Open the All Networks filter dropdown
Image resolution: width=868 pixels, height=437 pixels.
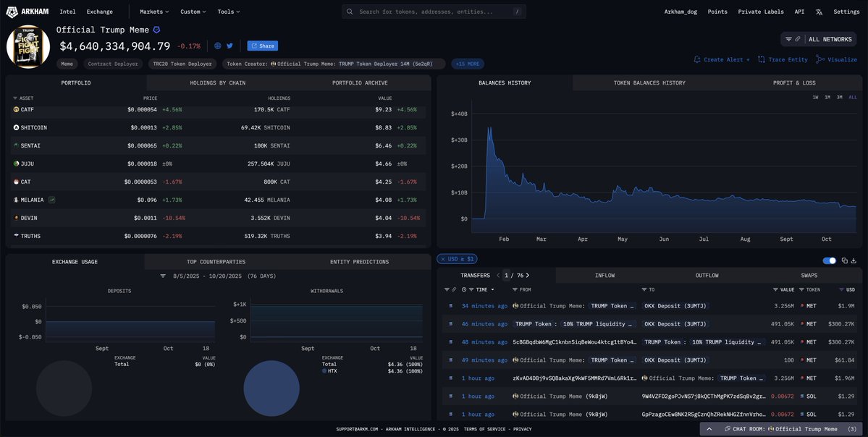click(x=819, y=39)
